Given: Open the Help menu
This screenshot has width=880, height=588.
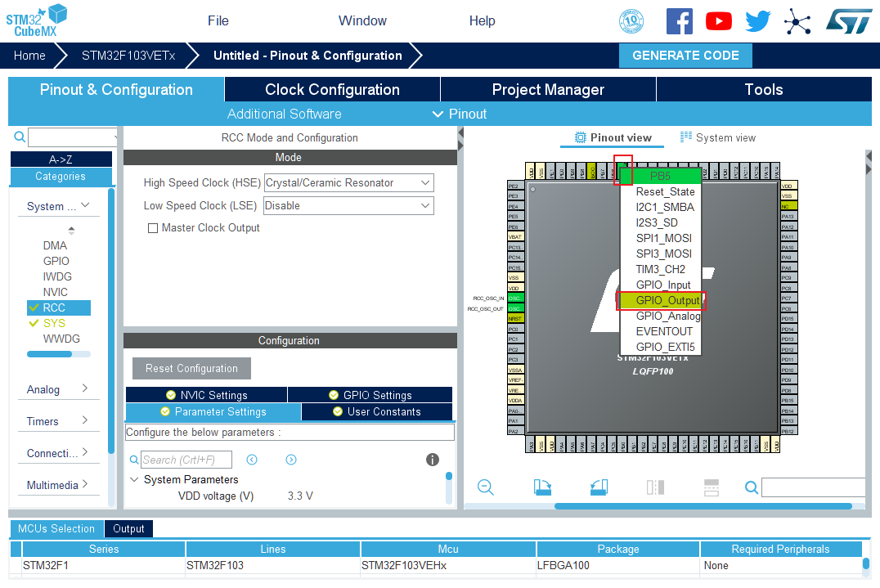Looking at the screenshot, I should click(x=482, y=20).
